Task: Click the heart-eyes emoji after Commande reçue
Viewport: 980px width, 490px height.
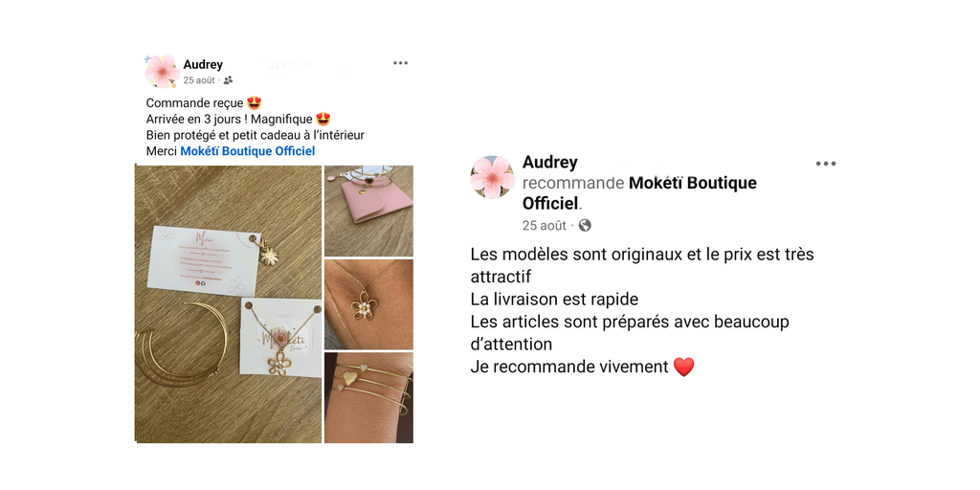Action: pos(254,103)
